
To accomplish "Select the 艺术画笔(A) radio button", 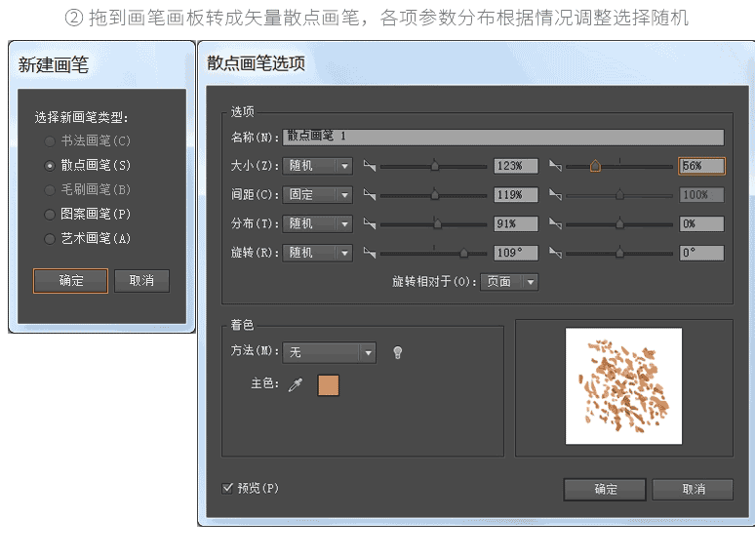I will pos(50,238).
